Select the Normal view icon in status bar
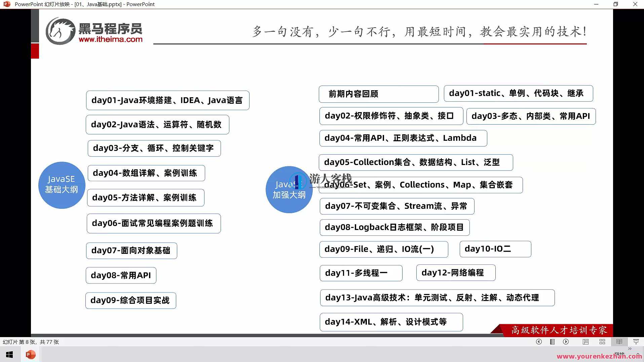This screenshot has width=644, height=362. [585, 341]
